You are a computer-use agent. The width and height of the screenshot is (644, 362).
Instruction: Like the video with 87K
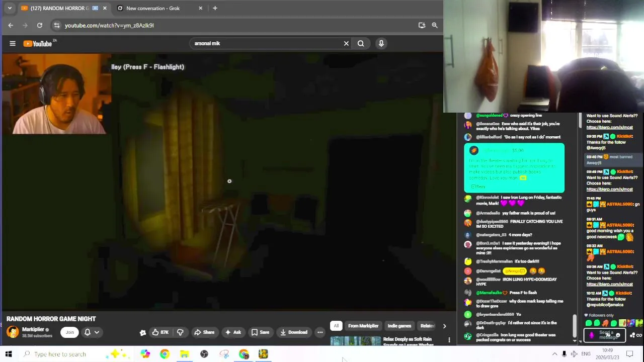coord(160,332)
